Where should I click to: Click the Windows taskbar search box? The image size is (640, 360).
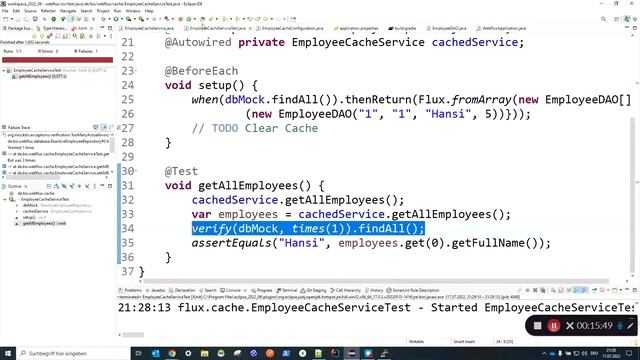point(73,353)
